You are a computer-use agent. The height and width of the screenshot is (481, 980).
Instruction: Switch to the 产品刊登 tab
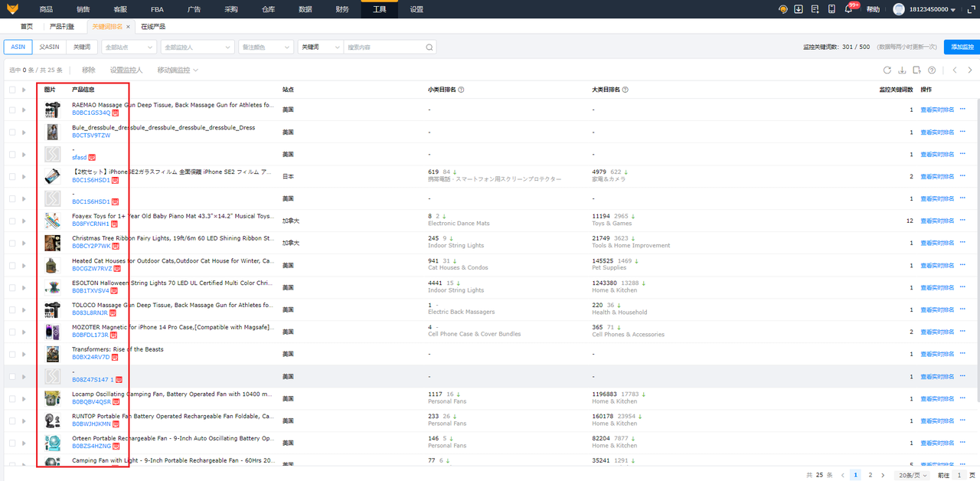tap(63, 26)
